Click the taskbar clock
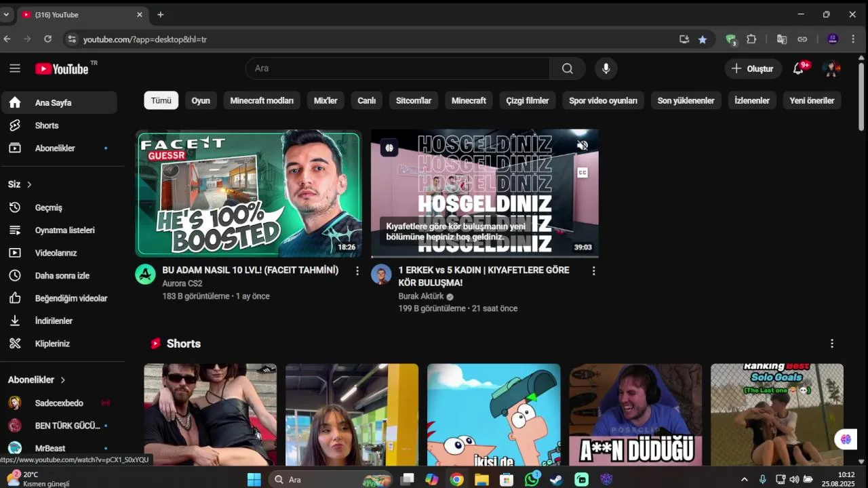Viewport: 868px width, 488px height. [840, 479]
